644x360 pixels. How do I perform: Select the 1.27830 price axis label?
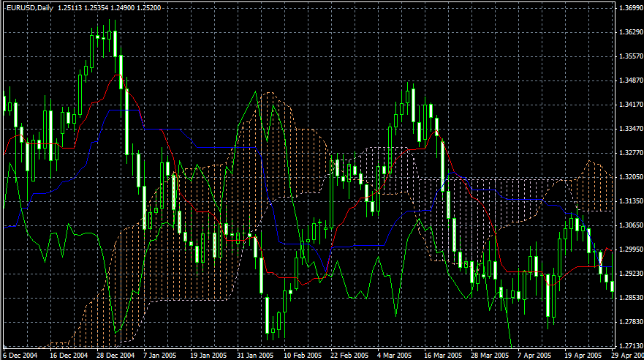[631, 322]
